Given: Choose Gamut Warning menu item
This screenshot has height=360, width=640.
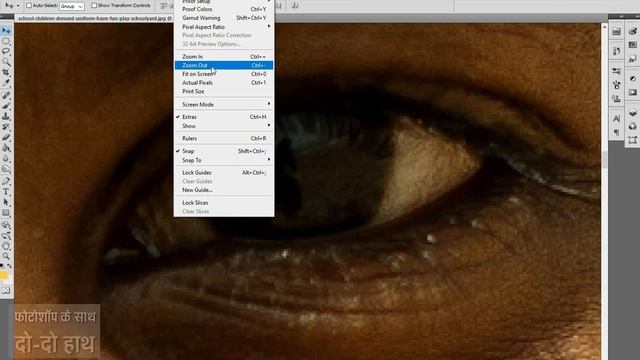Looking at the screenshot, I should click(x=224, y=18).
